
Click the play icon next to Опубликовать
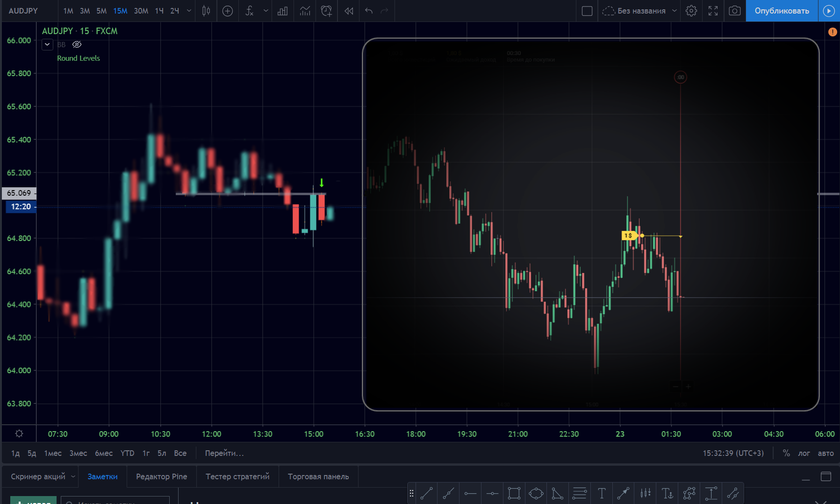click(829, 11)
